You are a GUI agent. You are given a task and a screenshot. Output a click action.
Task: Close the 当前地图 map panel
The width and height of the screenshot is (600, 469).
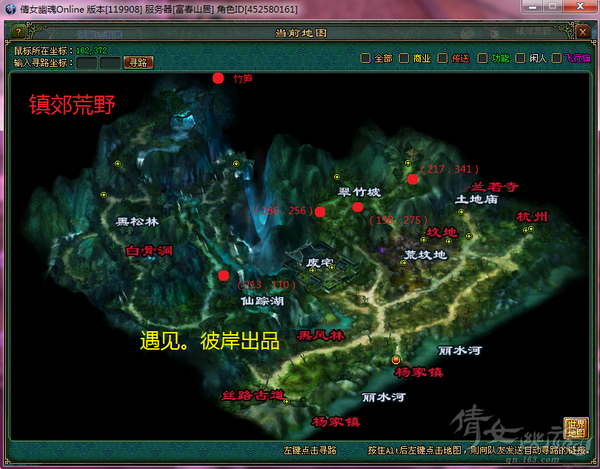(x=582, y=32)
